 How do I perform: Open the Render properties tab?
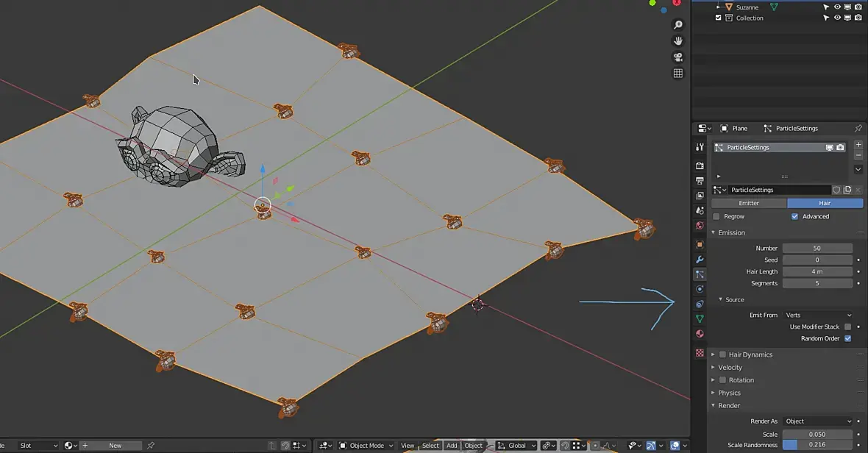(700, 166)
